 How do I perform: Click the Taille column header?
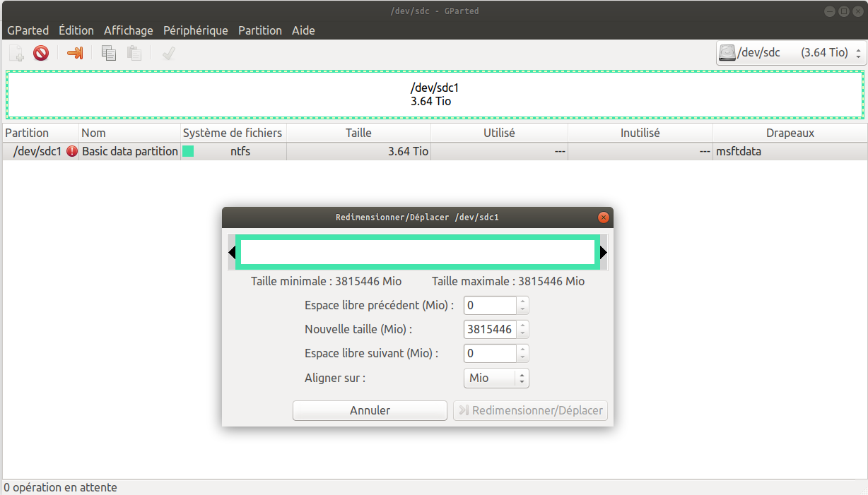click(x=358, y=133)
